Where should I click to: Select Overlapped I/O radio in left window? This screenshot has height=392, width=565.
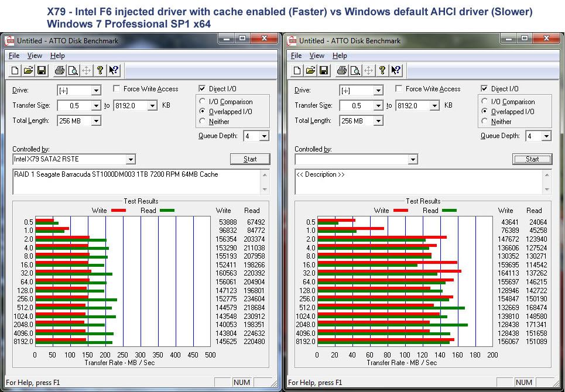point(202,111)
